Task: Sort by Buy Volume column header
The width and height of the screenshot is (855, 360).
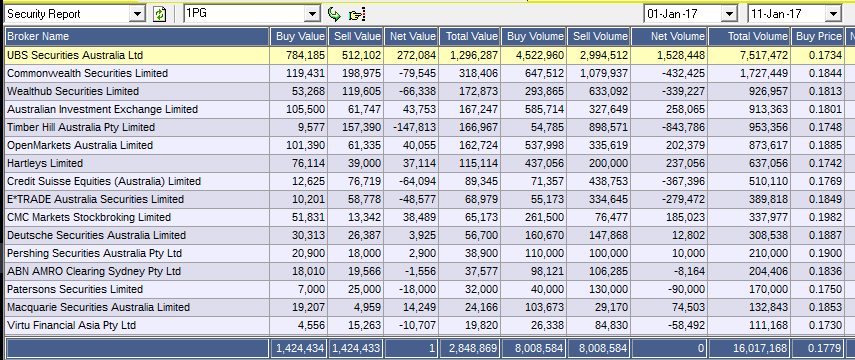Action: (533, 37)
